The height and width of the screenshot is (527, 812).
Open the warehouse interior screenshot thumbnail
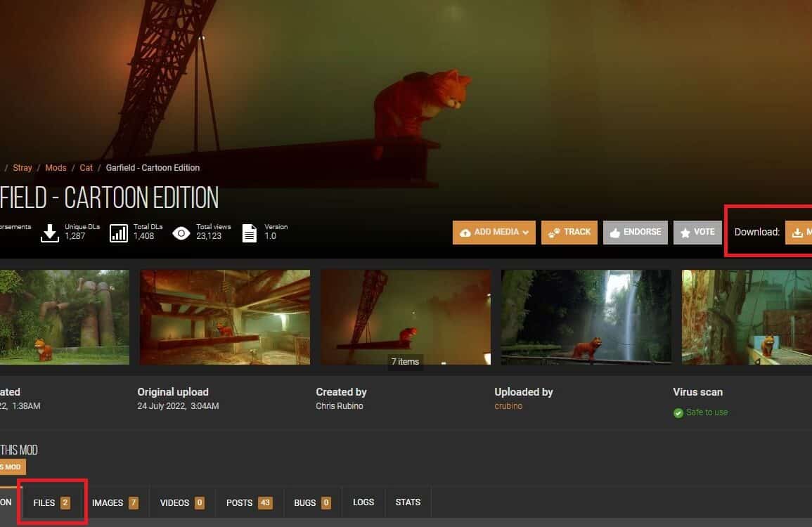[x=225, y=317]
